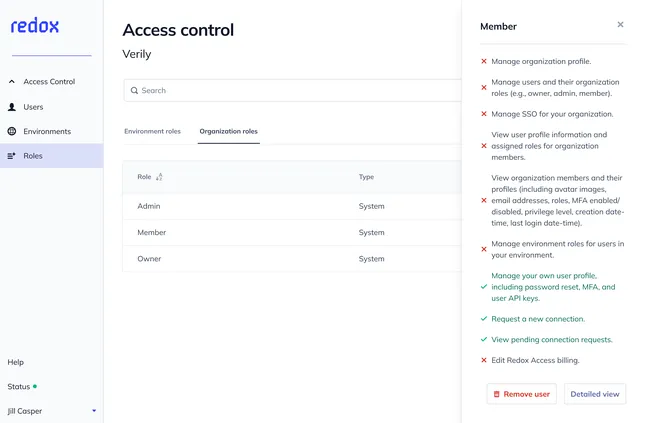Viewport: 645px width, 423px height.
Task: Open the Status page link
Action: point(19,386)
